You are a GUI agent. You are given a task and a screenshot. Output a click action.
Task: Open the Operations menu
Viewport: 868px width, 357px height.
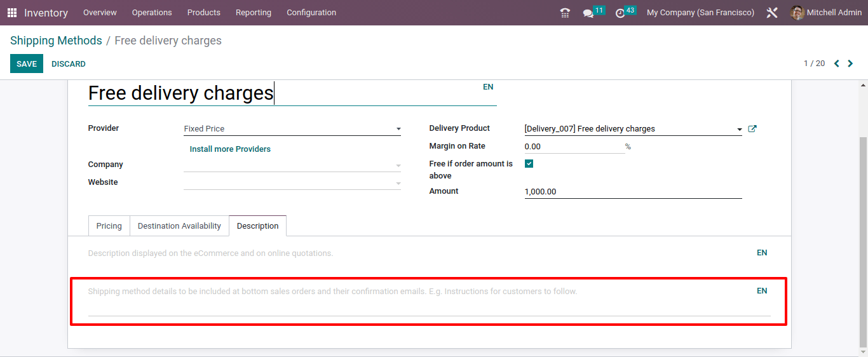(152, 13)
